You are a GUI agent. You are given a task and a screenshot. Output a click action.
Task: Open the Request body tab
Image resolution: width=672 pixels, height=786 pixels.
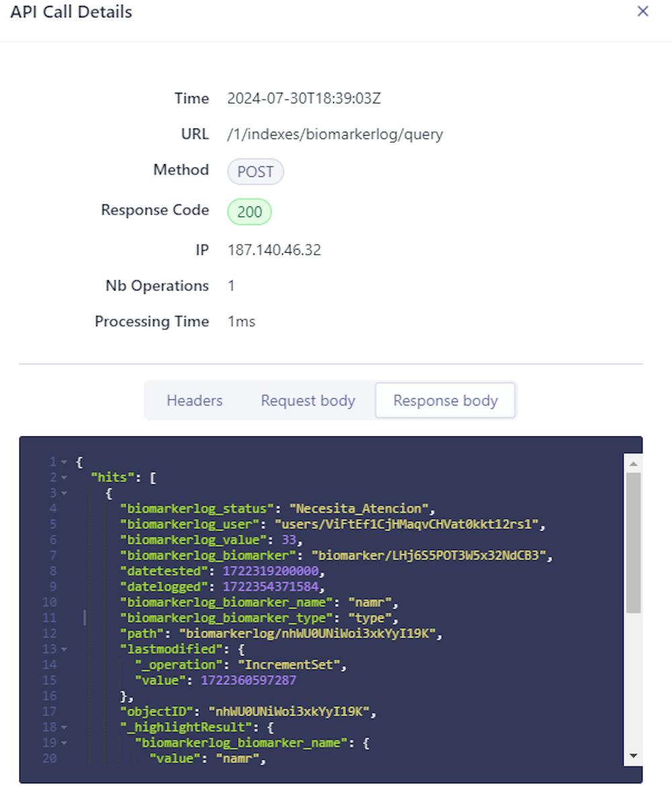[307, 400]
